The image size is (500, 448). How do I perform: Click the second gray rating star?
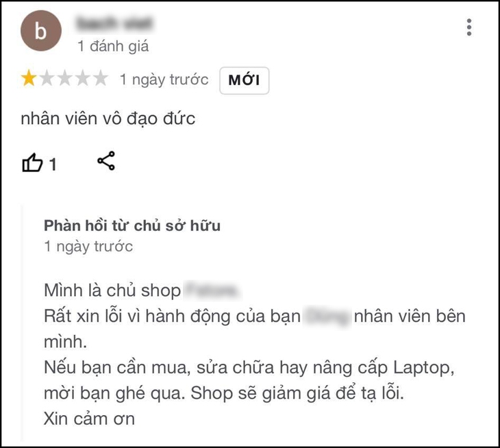[x=47, y=78]
